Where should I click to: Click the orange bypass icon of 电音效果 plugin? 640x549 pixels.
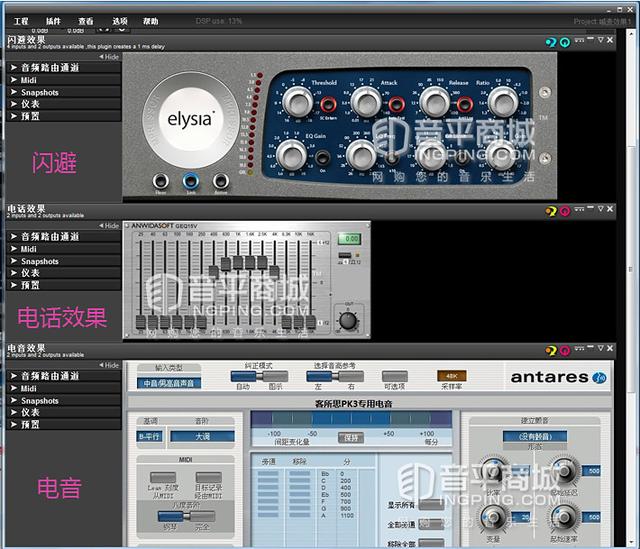tap(551, 351)
